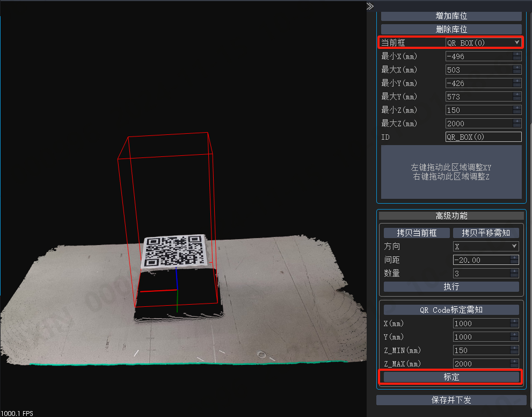Click the 当前框 label
Screen dimensions: 532x417
point(393,42)
